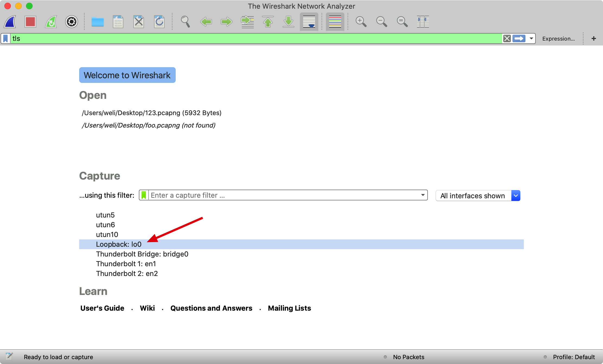Start capturing with the shark fin icon

pyautogui.click(x=10, y=22)
